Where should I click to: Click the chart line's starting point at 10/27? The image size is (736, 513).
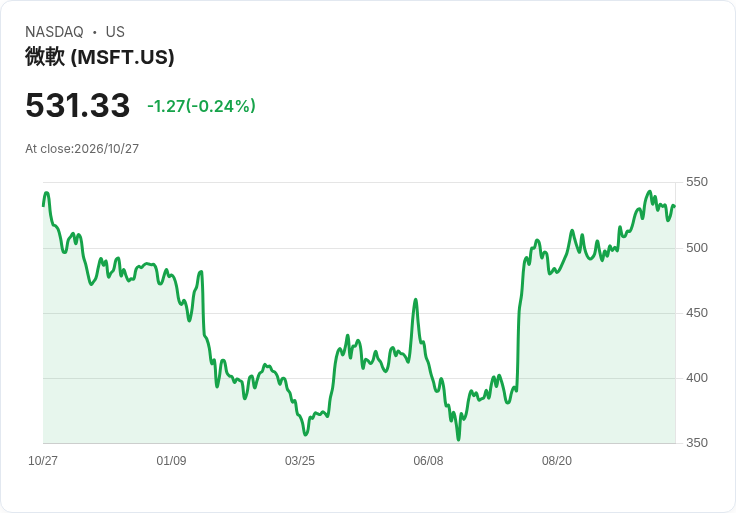point(43,206)
